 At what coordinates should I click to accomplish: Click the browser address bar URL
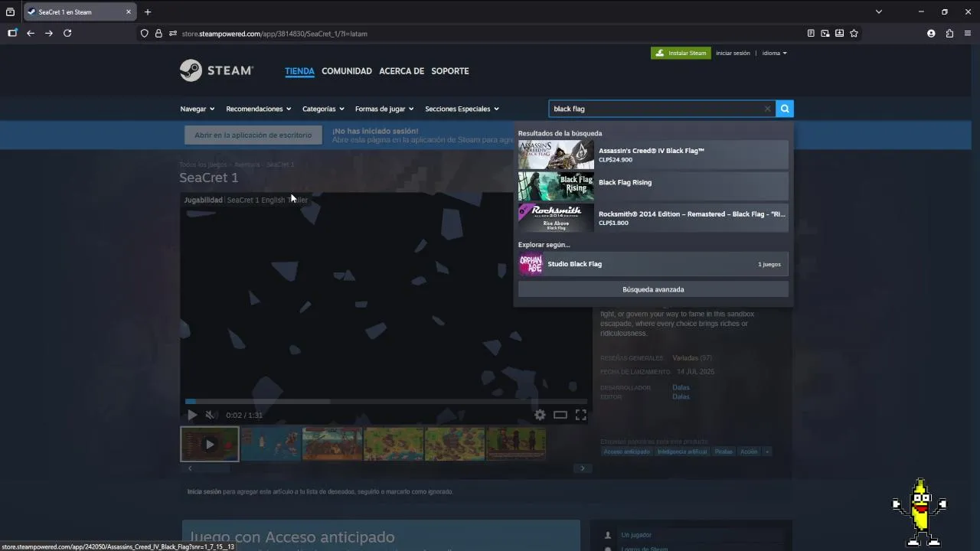coord(274,34)
